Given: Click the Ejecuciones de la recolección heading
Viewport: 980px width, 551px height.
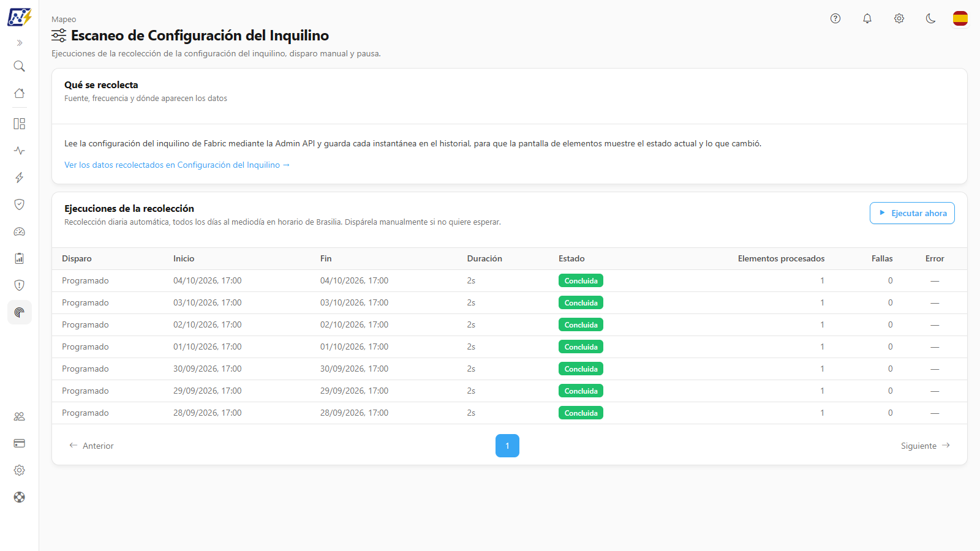Looking at the screenshot, I should 129,208.
